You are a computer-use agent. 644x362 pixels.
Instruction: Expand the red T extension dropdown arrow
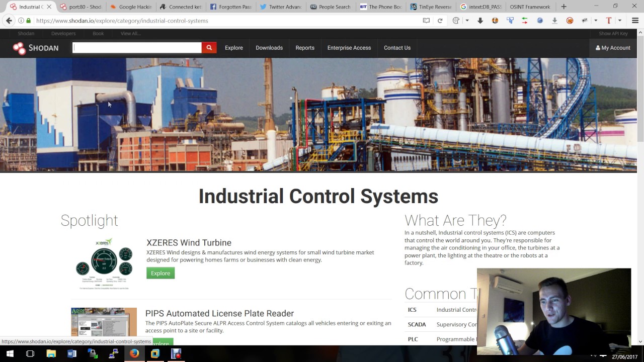(x=619, y=21)
